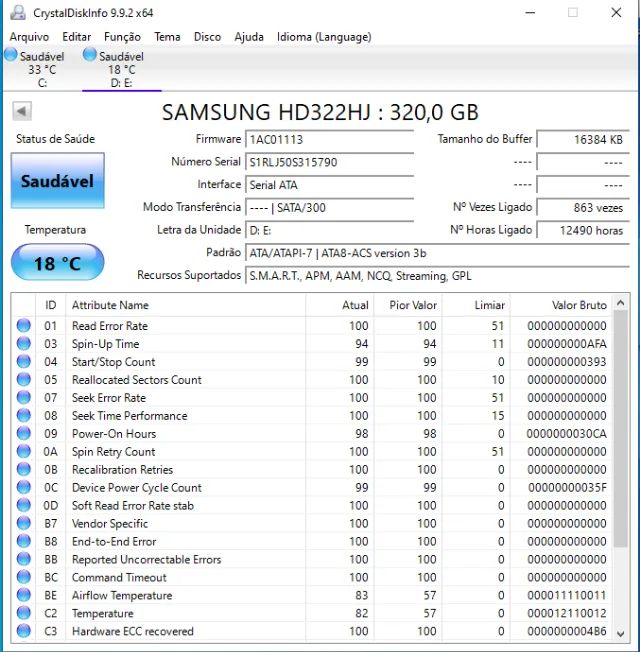Click status icon of Airflow Temperature row
The width and height of the screenshot is (640, 652).
(24, 595)
